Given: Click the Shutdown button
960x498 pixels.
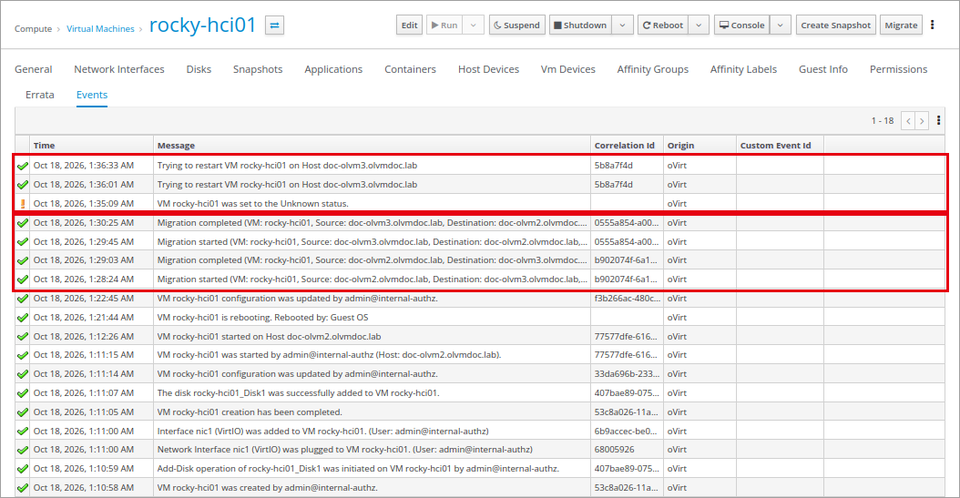Looking at the screenshot, I should click(x=580, y=25).
